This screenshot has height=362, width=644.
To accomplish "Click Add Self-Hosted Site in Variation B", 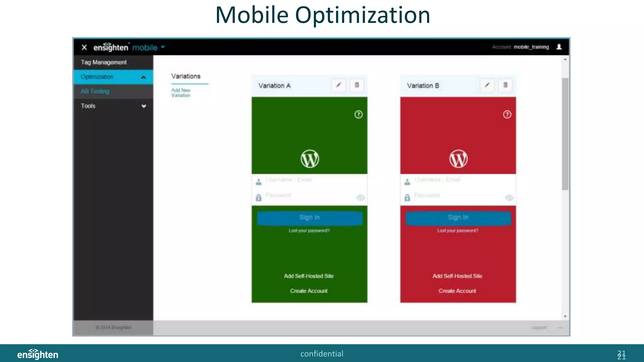I will 457,276.
